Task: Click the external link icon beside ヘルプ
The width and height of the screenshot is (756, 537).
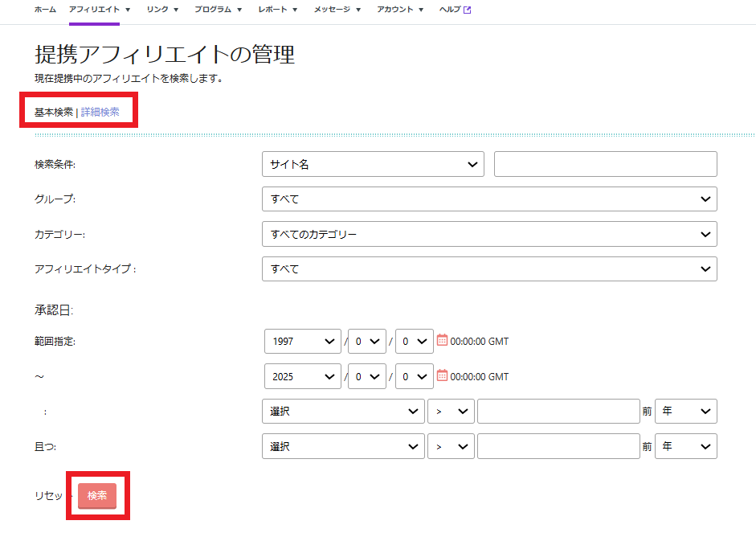Action: coord(468,10)
